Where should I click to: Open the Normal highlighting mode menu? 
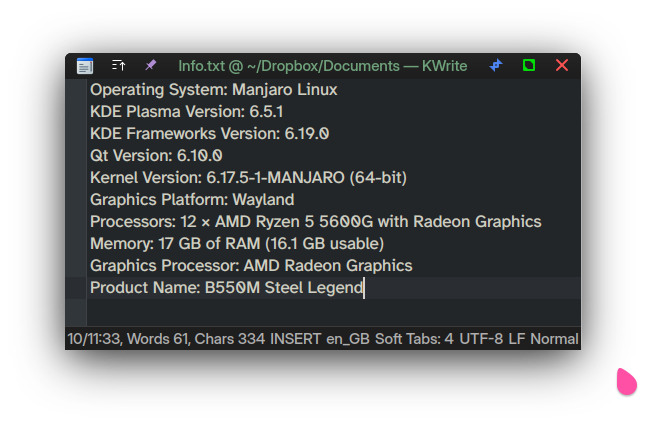click(554, 339)
